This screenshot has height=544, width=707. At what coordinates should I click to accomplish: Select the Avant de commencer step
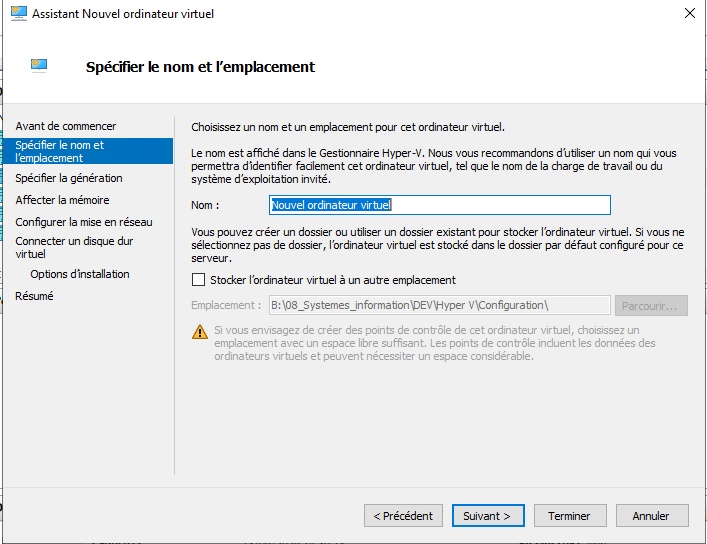66,126
